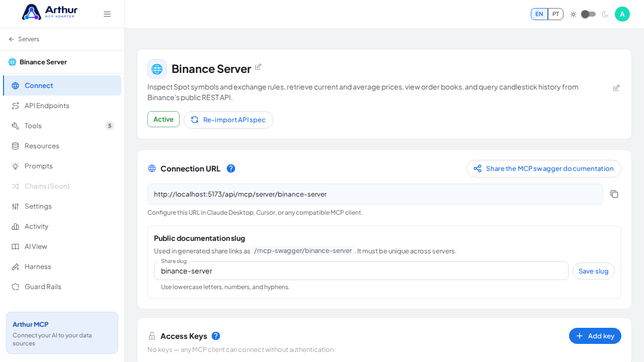The height and width of the screenshot is (362, 644).
Task: Click Add key button
Action: pos(595,336)
